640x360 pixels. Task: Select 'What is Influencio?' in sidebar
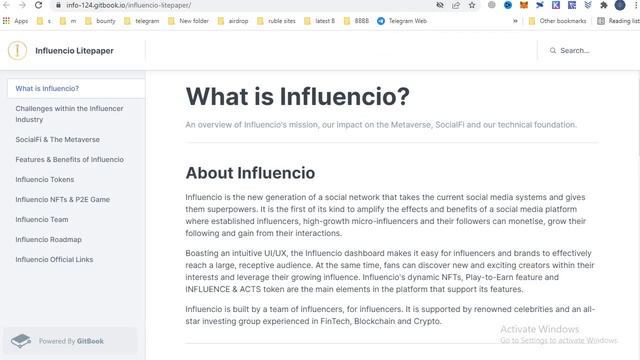point(76,89)
